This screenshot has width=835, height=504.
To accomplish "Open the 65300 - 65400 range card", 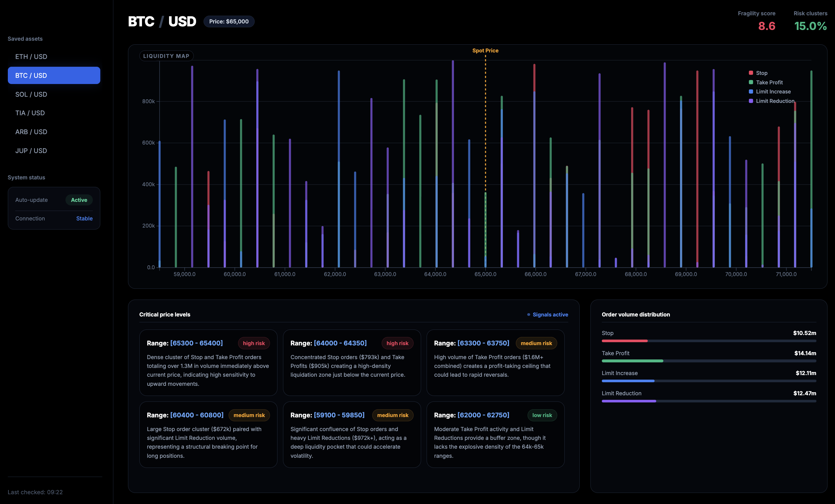I will [208, 362].
